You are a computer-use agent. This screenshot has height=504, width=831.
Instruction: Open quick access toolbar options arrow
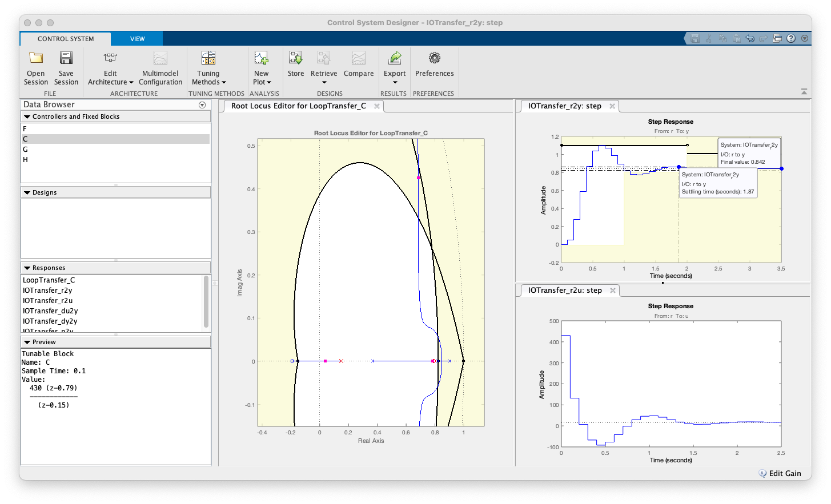[x=805, y=38]
